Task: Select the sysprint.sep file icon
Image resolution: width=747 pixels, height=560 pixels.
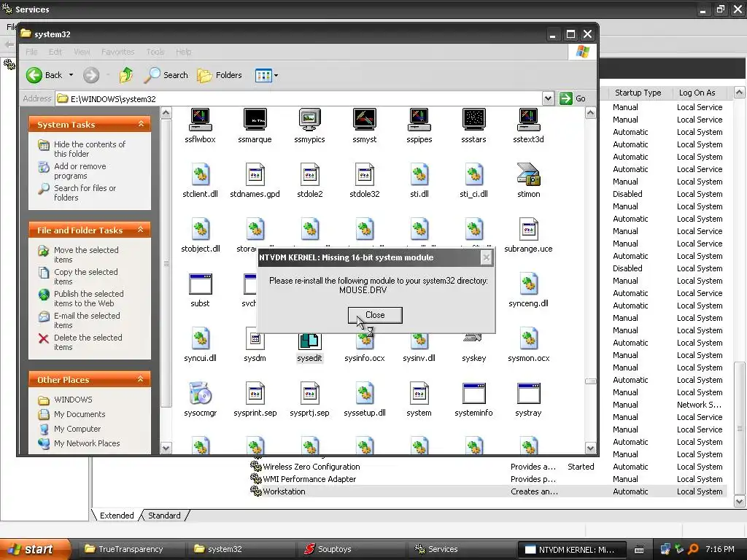Action: 255,393
